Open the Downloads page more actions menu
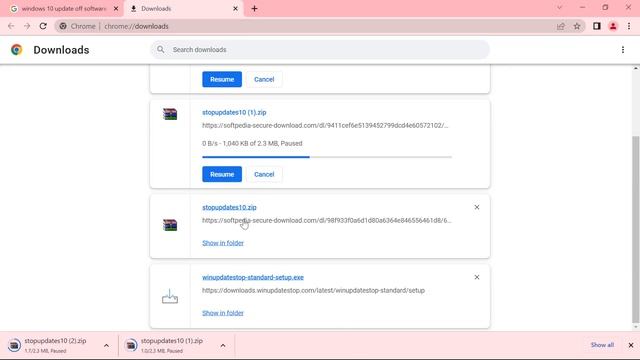640x360 pixels. [622, 50]
